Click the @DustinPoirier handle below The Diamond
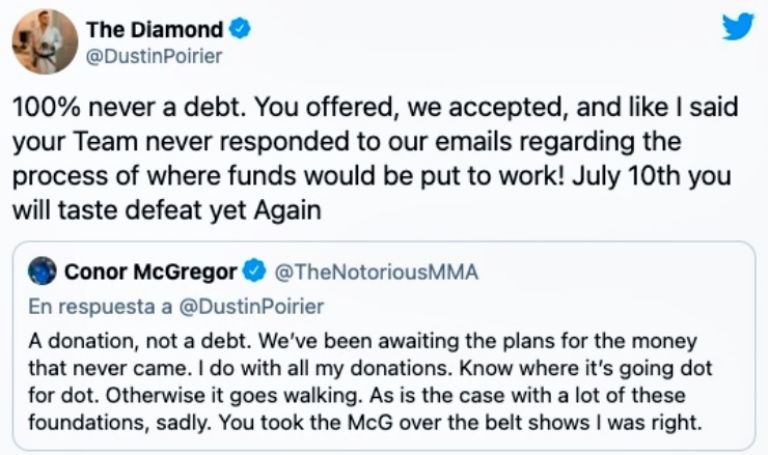Viewport: 768px width, 455px height. tap(157, 56)
